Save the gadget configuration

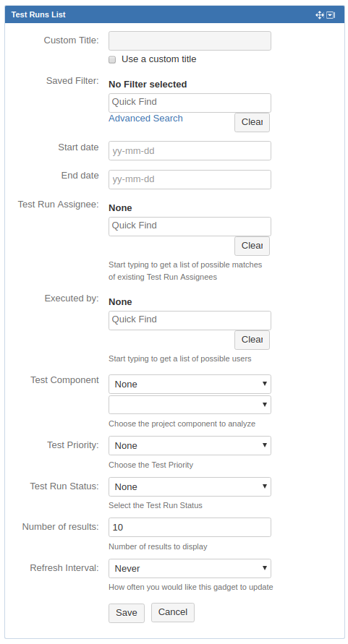pos(127,613)
